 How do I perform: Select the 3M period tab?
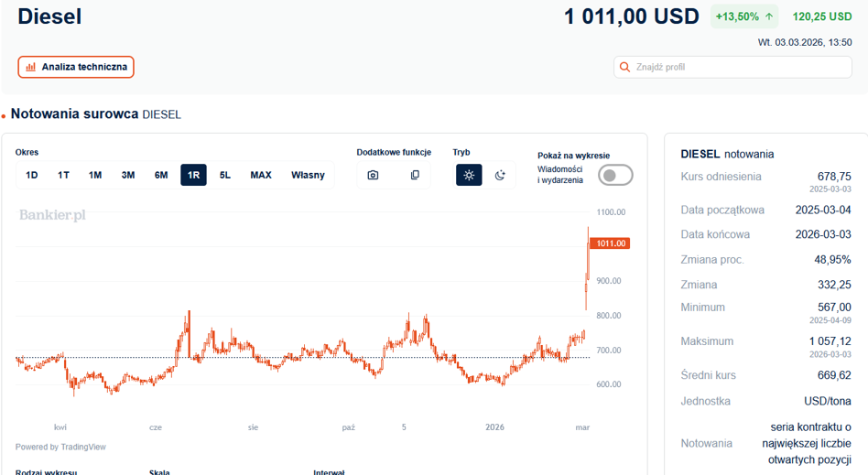128,175
